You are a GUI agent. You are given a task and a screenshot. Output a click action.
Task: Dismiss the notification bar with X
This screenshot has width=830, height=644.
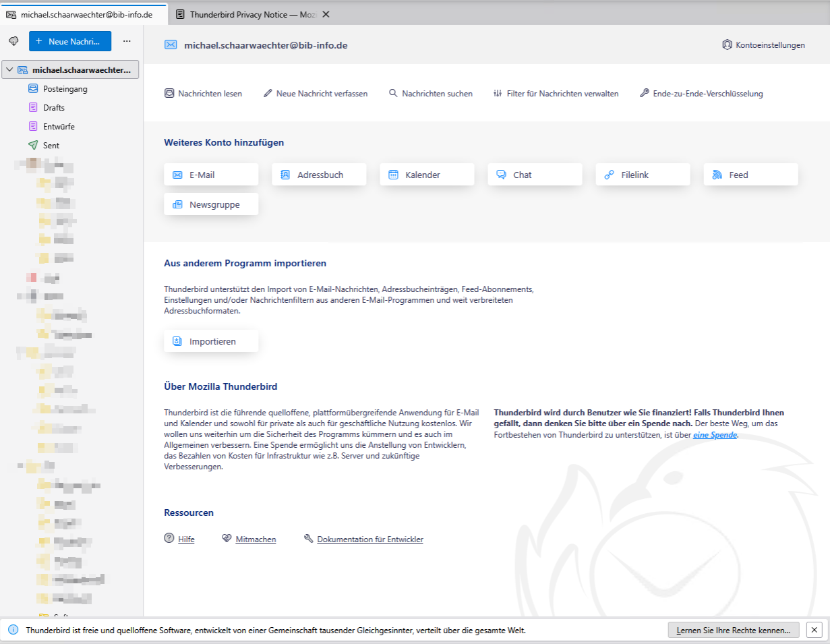814,630
